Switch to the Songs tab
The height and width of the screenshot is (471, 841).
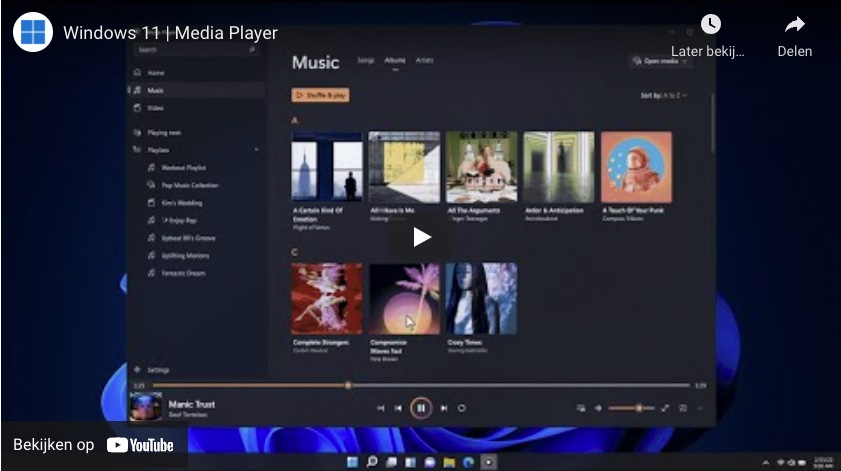366,61
